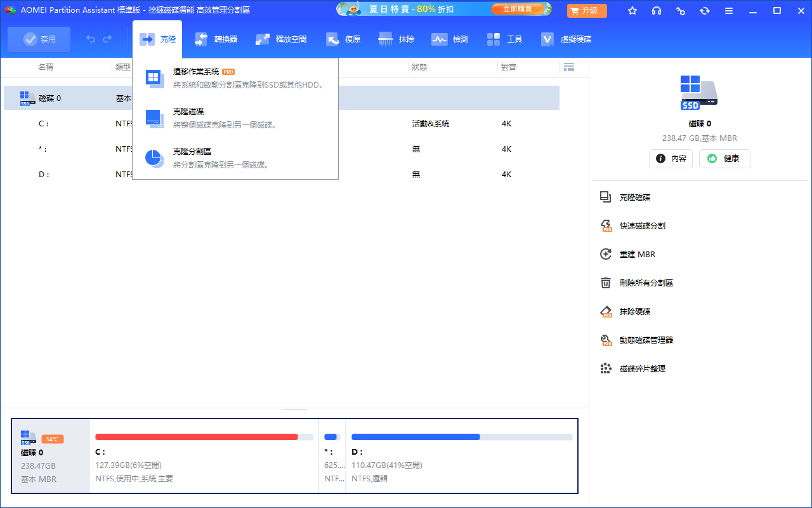
Task: Select the C: partition row in the list
Action: (282, 124)
